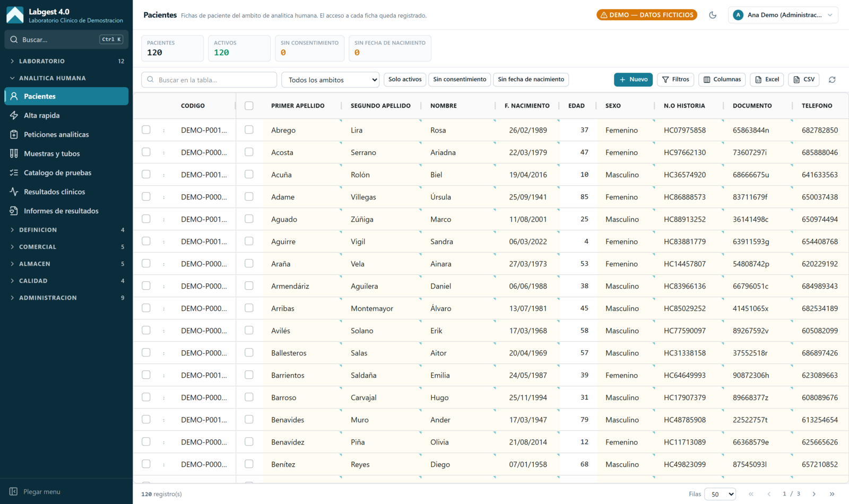849x504 pixels.
Task: Expand the Laboratorio menu section
Action: pos(66,61)
